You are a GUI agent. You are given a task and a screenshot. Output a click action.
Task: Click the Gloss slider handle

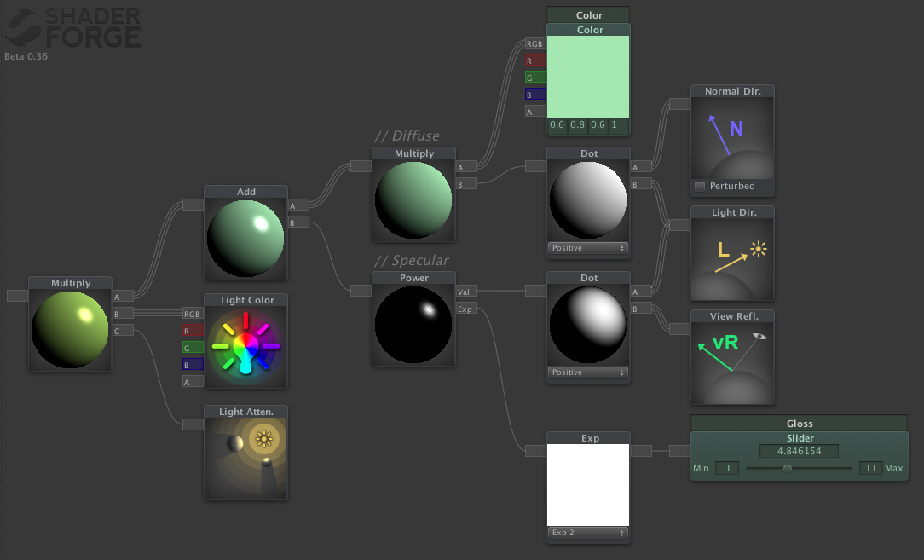pos(788,468)
